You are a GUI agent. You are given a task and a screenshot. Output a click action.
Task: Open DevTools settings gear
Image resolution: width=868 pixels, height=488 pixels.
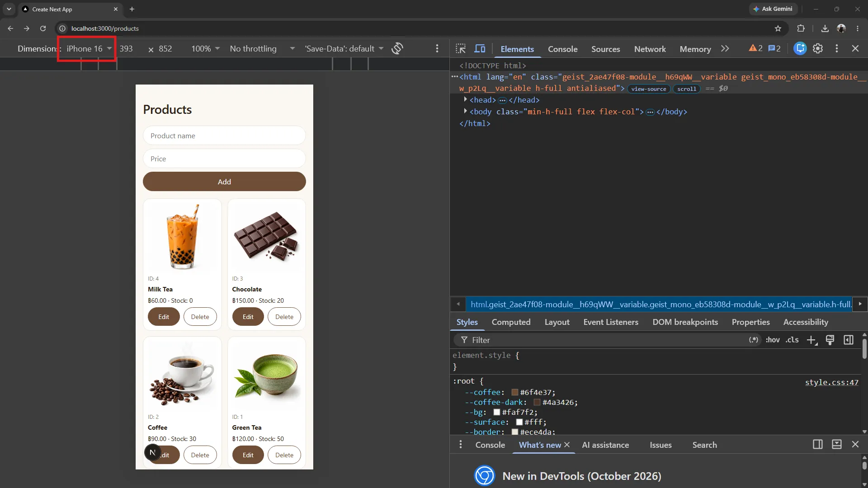pos(818,48)
